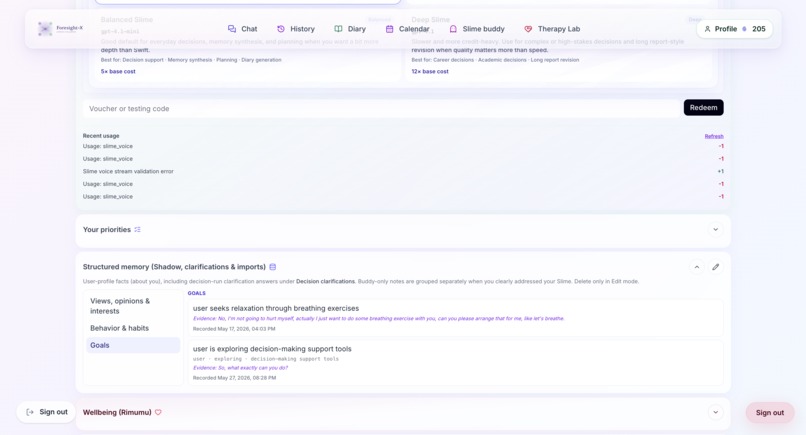This screenshot has height=435, width=806.
Task: Go to the Diary section
Action: (350, 29)
